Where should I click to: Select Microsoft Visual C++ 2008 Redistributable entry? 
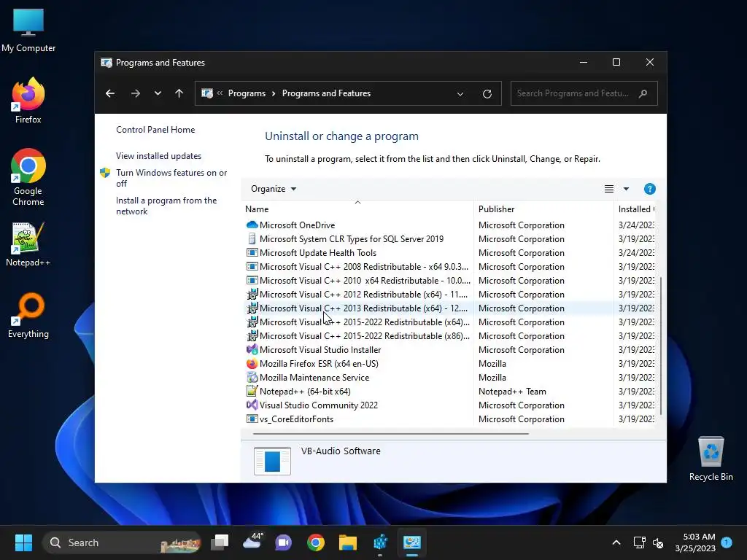(x=364, y=267)
